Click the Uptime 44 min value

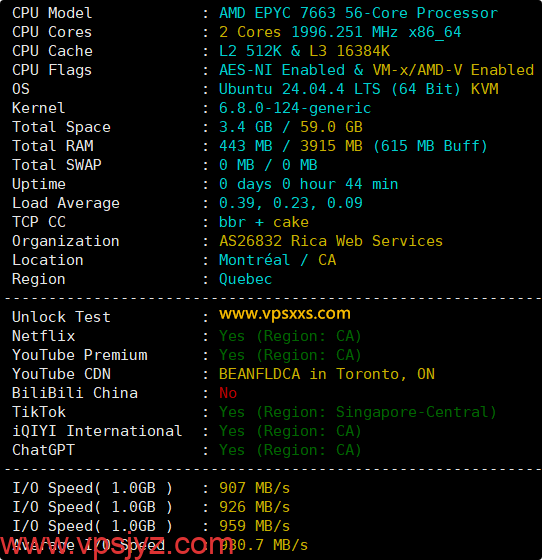pyautogui.click(x=308, y=184)
